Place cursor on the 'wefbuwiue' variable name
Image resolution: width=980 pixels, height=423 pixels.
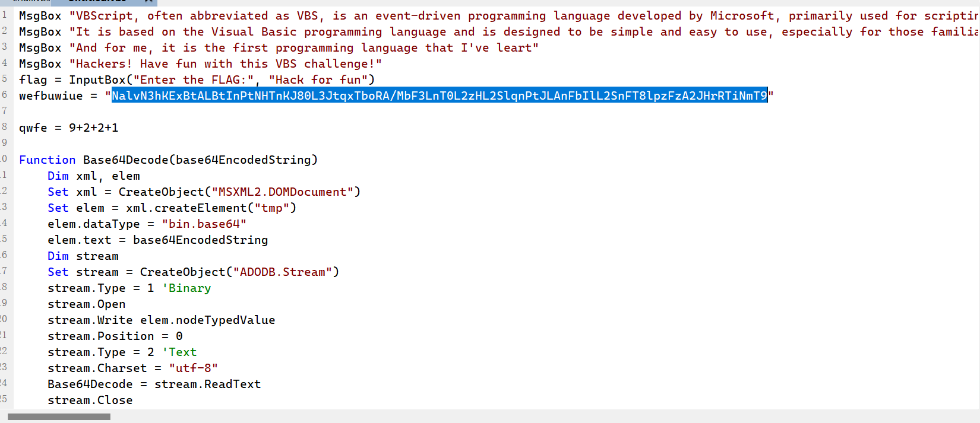pos(51,96)
